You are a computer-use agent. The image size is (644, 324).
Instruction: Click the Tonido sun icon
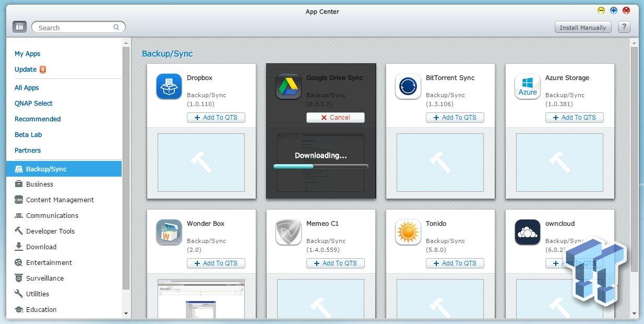coord(408,232)
